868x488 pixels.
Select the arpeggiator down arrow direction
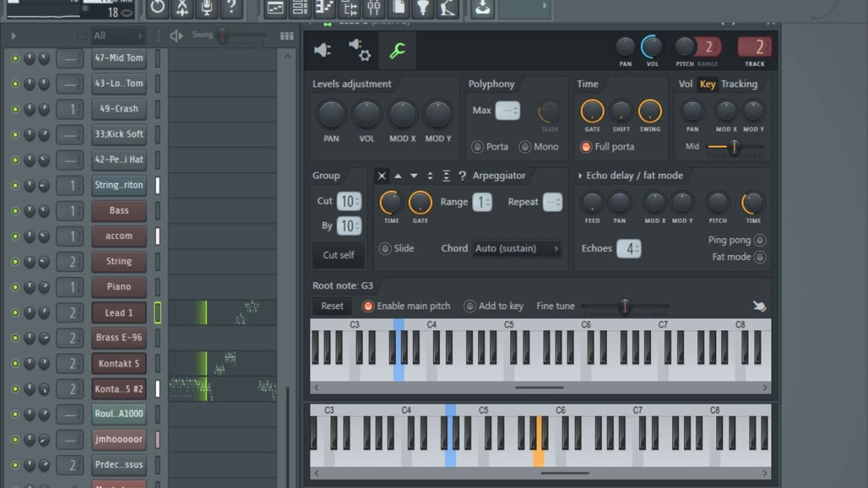coord(414,176)
